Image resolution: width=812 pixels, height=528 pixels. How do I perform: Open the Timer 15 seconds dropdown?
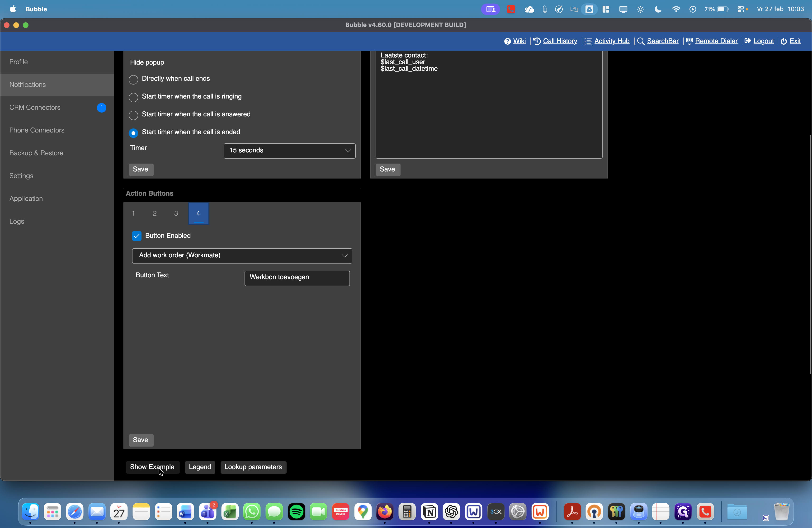[289, 151]
